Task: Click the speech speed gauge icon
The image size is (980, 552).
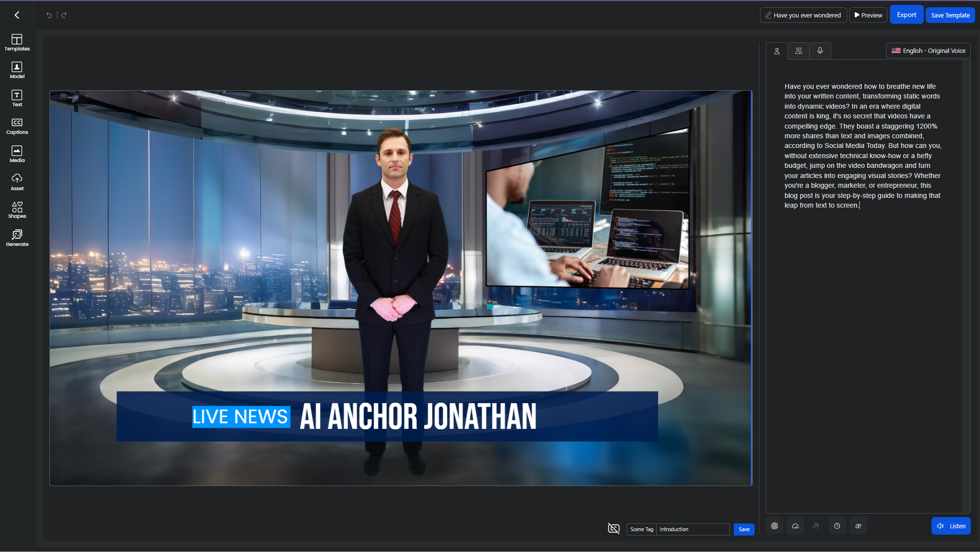Action: [x=795, y=526]
